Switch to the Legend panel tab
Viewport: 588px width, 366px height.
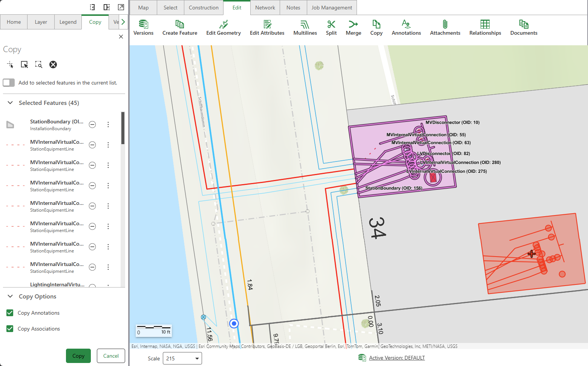click(x=68, y=22)
